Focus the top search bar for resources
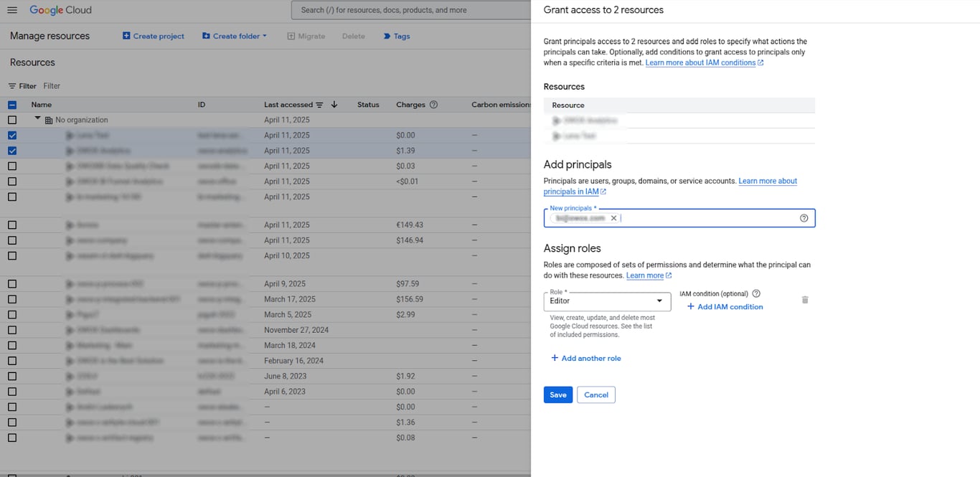 click(412, 10)
